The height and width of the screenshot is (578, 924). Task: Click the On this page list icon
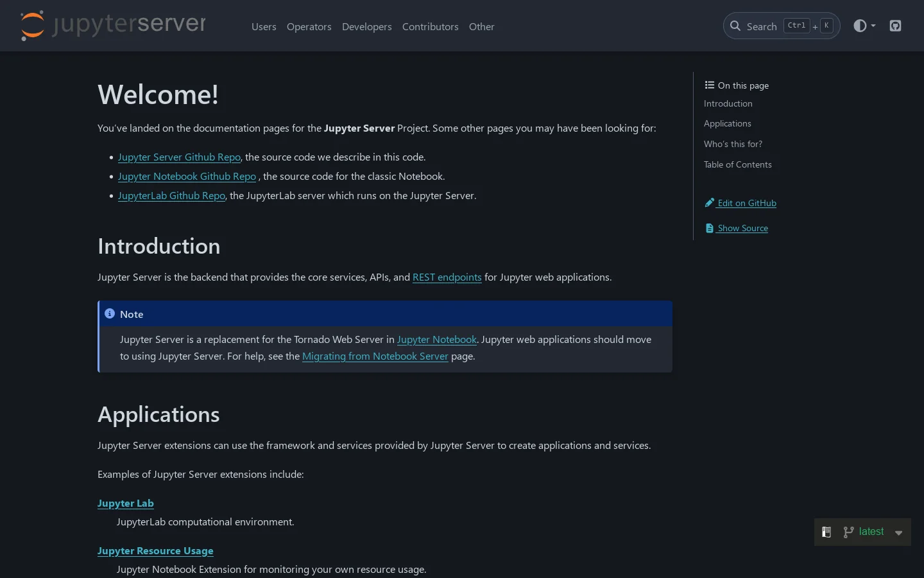click(x=709, y=85)
